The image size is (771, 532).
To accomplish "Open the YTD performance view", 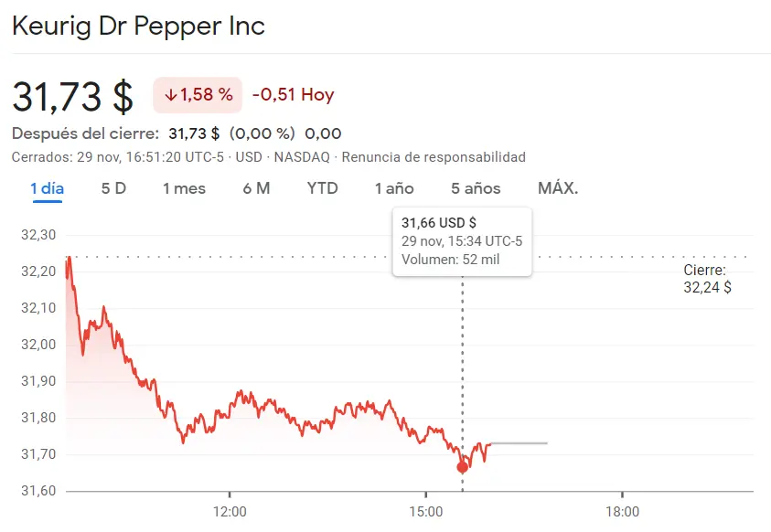I will 323,187.
